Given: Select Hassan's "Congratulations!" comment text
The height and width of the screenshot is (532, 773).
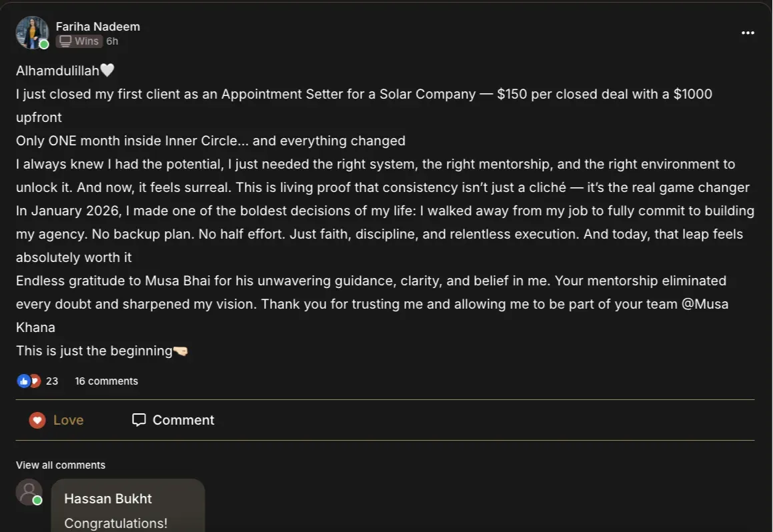Looking at the screenshot, I should (115, 523).
